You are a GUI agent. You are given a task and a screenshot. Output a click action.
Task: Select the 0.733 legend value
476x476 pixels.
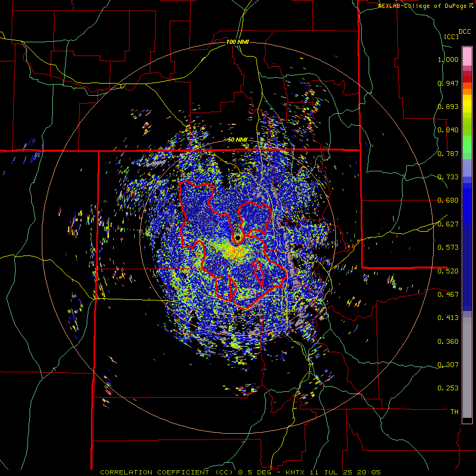click(x=448, y=177)
